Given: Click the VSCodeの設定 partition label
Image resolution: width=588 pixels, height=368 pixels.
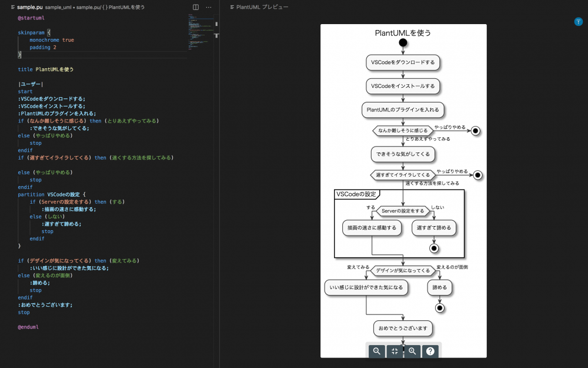Looking at the screenshot, I should (x=356, y=194).
